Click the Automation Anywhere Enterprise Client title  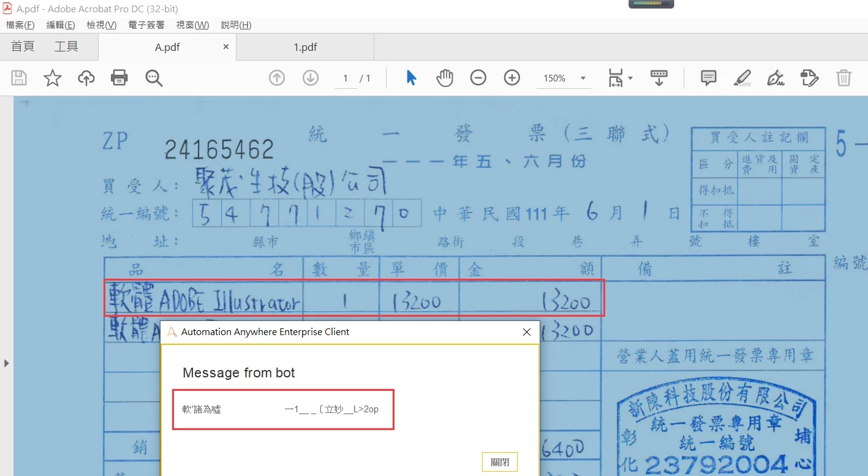[x=265, y=332]
